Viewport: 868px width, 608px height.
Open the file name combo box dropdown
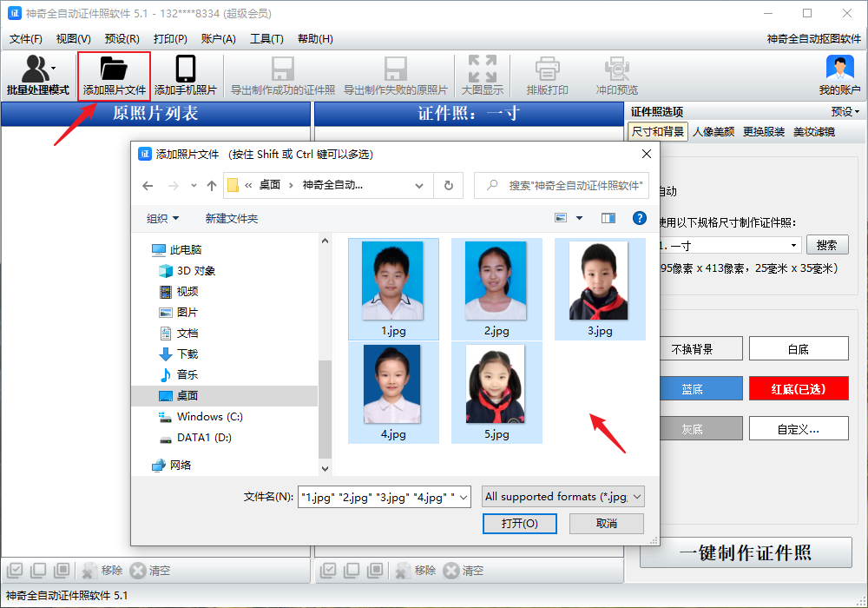click(463, 497)
